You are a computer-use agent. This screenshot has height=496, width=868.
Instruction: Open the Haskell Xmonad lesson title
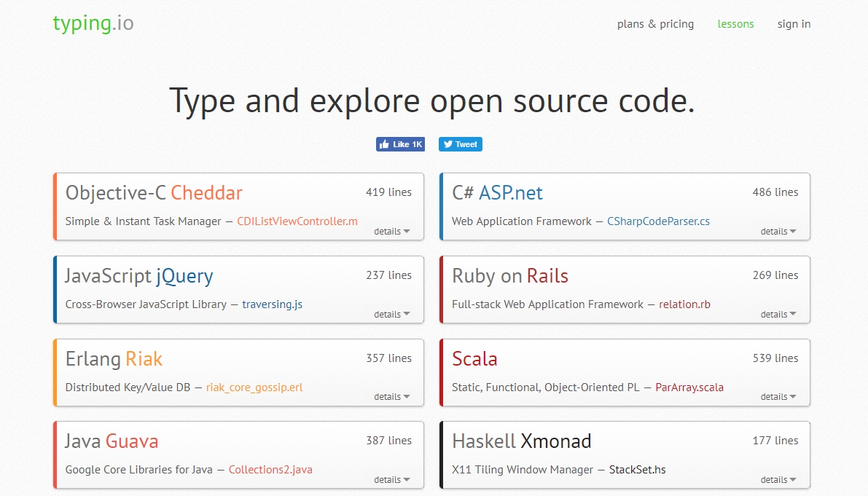pos(522,441)
